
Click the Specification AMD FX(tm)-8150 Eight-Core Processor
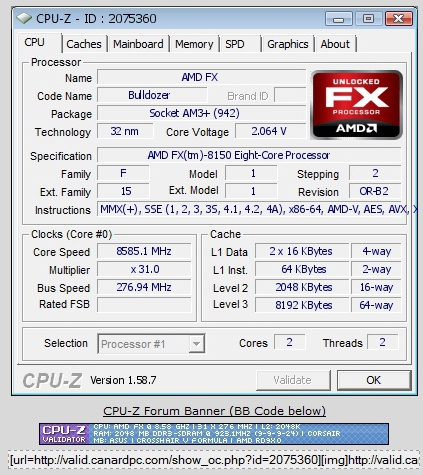[249, 155]
